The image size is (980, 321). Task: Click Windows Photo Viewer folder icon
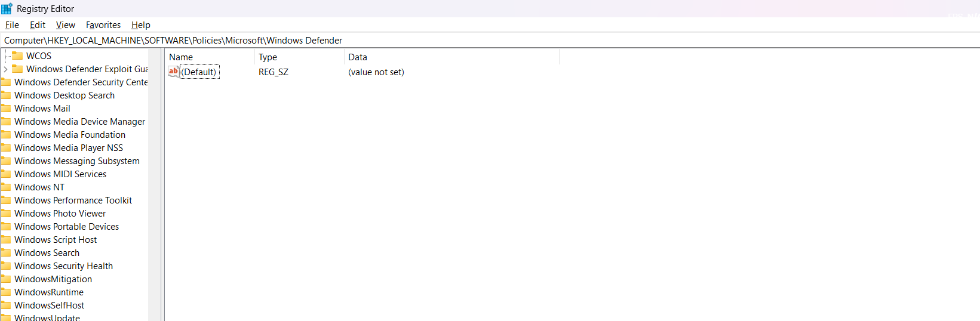(x=6, y=214)
